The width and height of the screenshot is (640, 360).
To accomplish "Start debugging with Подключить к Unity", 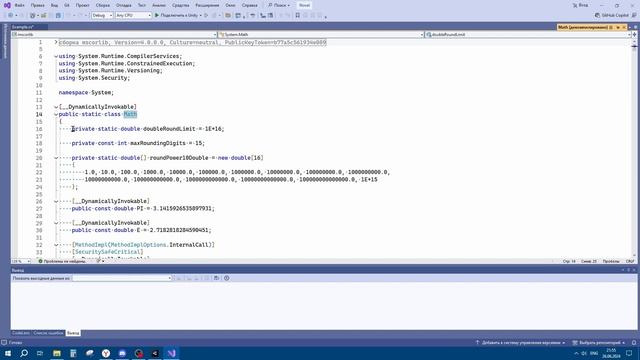I will [x=176, y=15].
